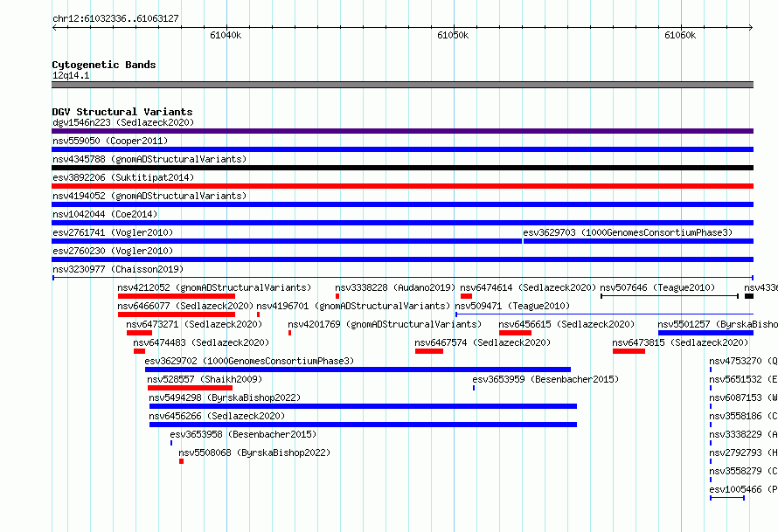This screenshot has width=778, height=532.
Task: Open nsv4201769 (gnomADStructuralVariants) label
Action: point(385,324)
